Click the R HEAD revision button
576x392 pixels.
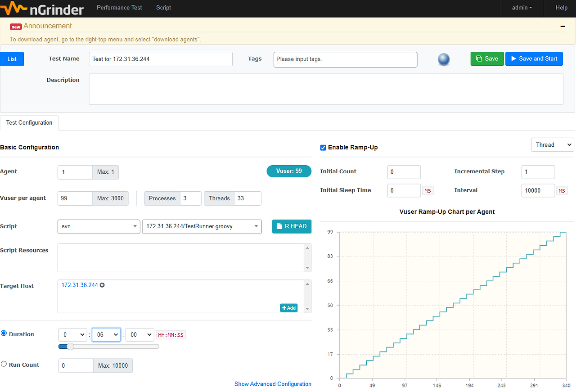click(292, 226)
